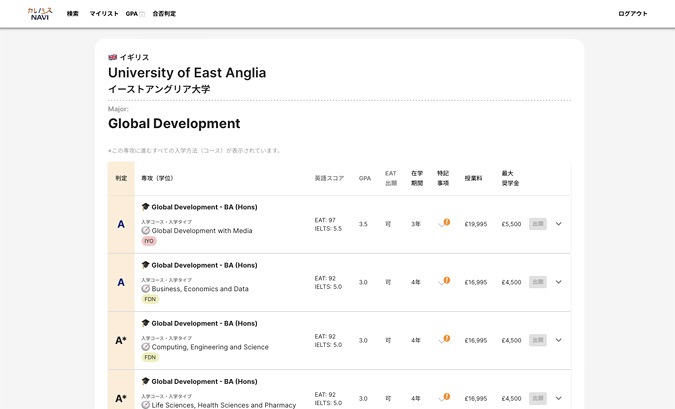The width and height of the screenshot is (675, 409).
Task: Click the A grade in Media row
Action: click(x=121, y=224)
